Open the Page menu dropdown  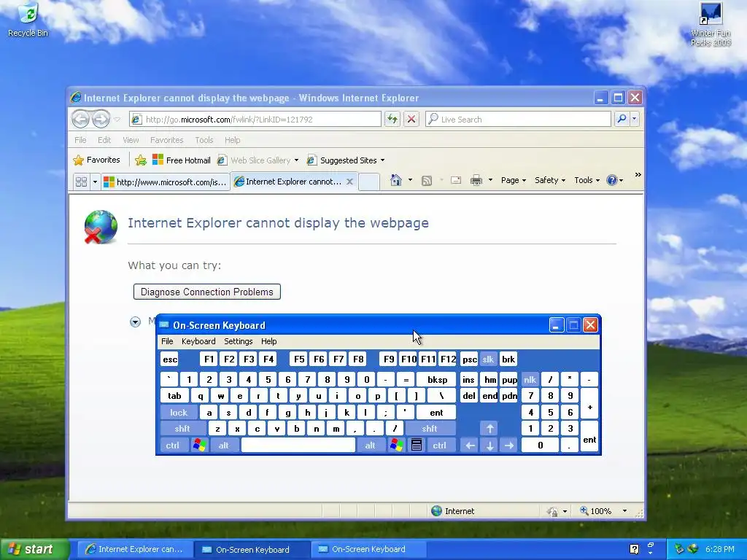[x=514, y=180]
